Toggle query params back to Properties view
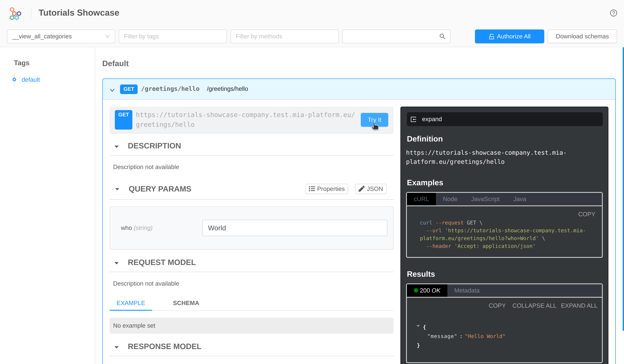The width and height of the screenshot is (624, 364). (x=327, y=189)
